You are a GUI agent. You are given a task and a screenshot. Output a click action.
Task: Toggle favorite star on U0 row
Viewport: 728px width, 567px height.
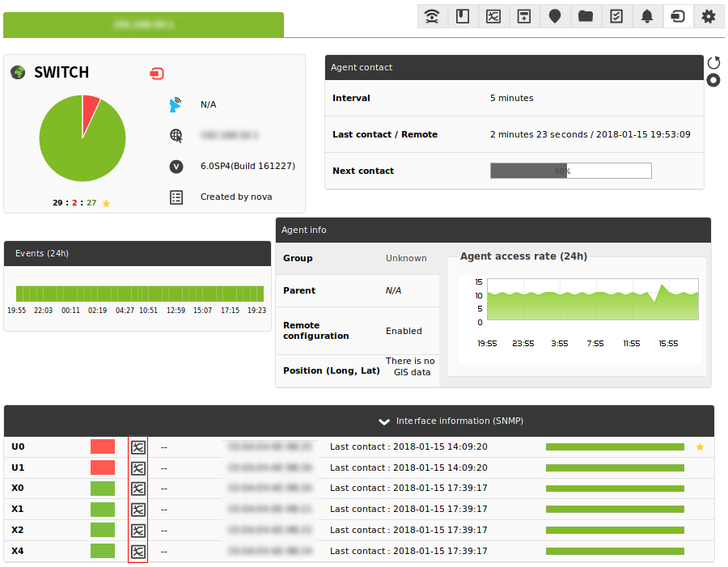pyautogui.click(x=700, y=446)
